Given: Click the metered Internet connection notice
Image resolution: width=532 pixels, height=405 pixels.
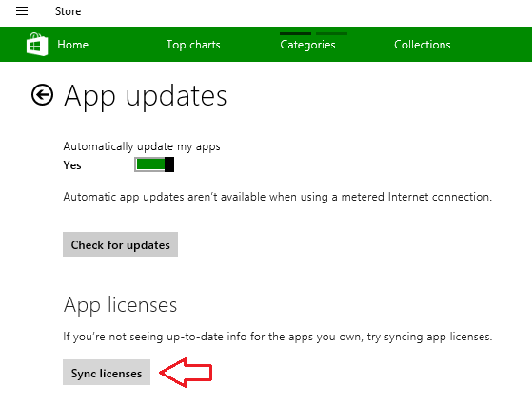Looking at the screenshot, I should [x=278, y=197].
